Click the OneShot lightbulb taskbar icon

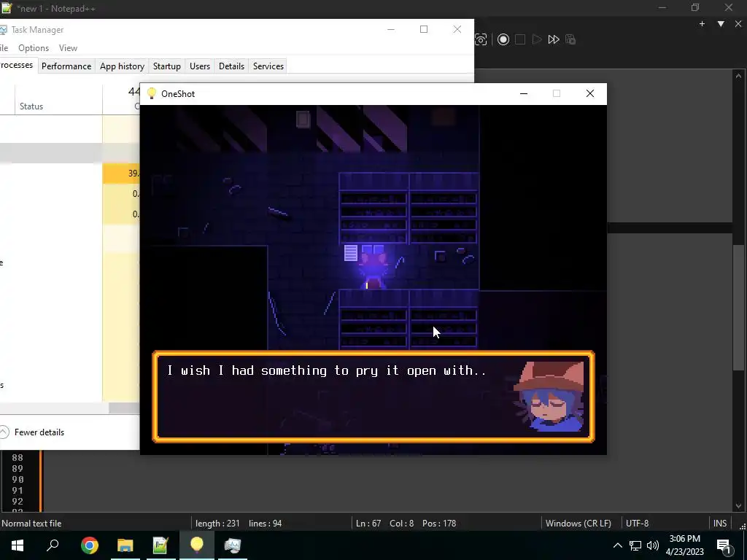click(196, 545)
